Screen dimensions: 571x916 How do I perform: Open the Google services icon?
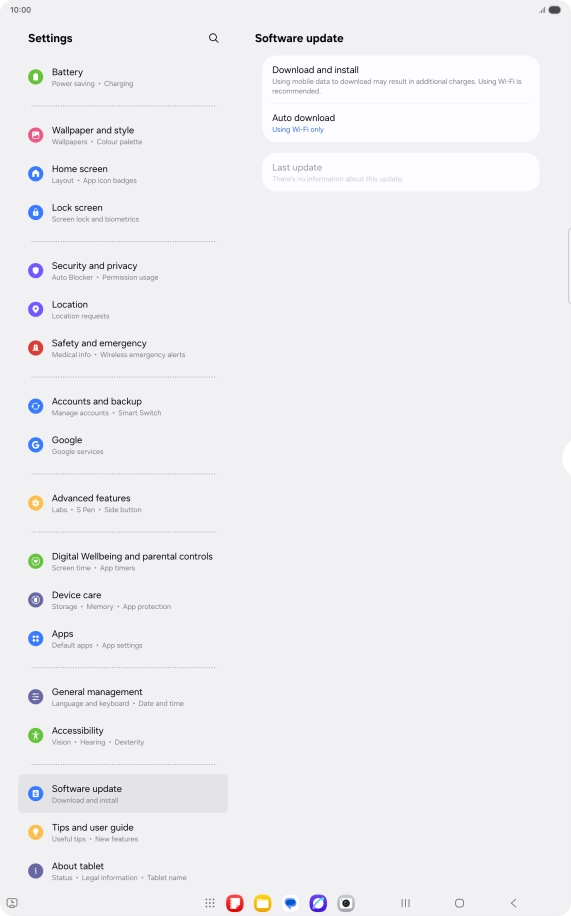click(36, 445)
